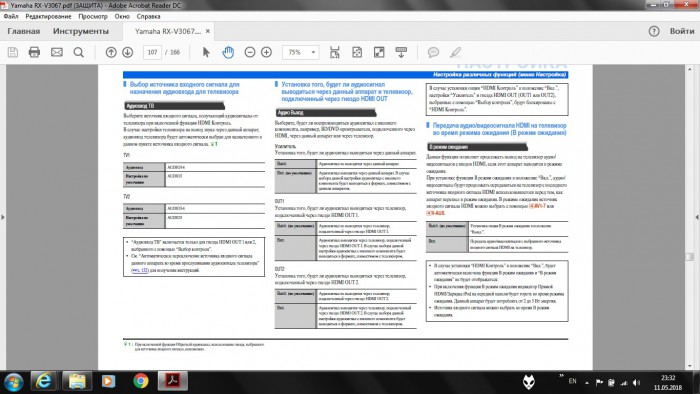700x394 pixels.
Task: Click the Войти sign-in button
Action: pos(682,31)
